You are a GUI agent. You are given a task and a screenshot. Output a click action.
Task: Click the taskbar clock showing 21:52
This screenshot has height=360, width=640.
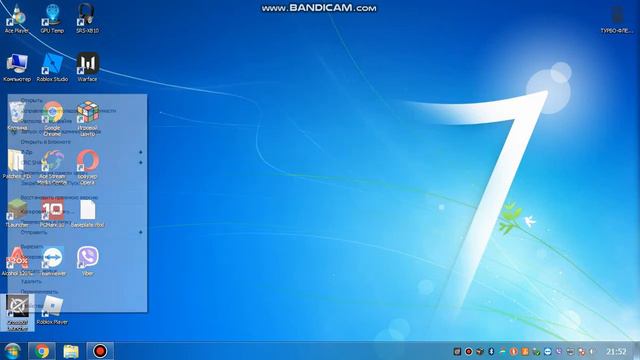point(616,351)
